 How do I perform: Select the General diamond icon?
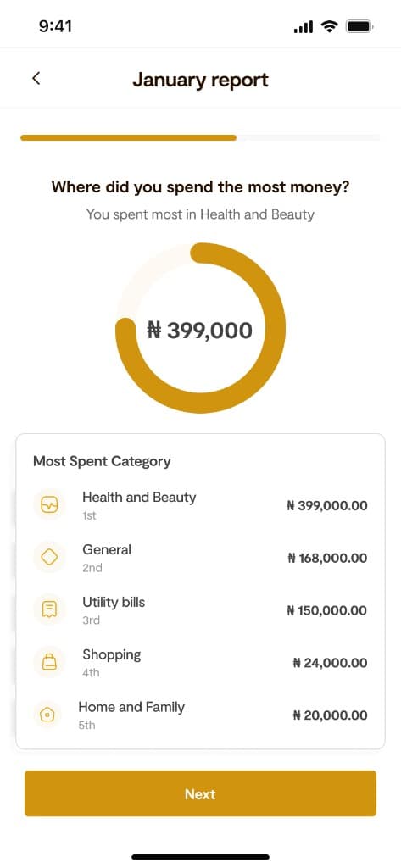tap(50, 558)
